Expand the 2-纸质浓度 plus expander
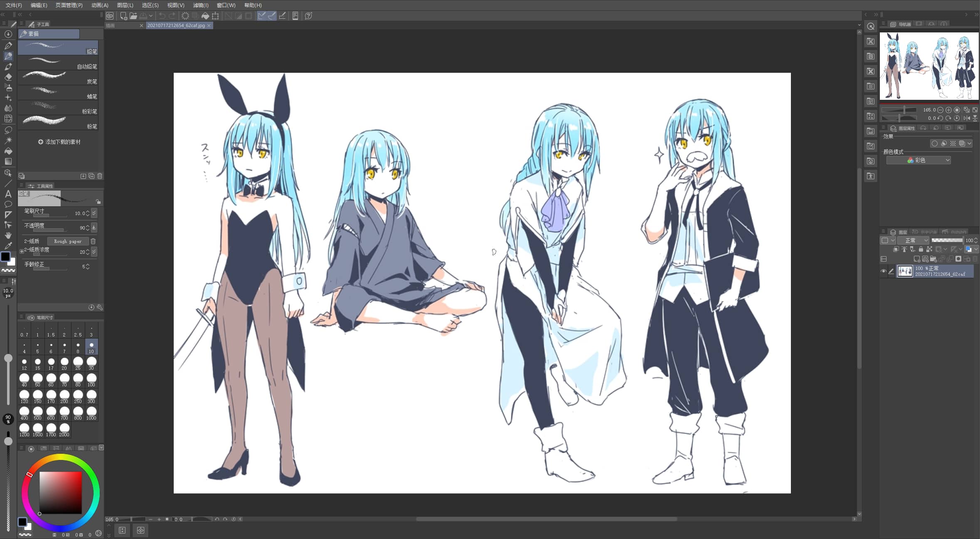The image size is (980, 539). [x=22, y=251]
